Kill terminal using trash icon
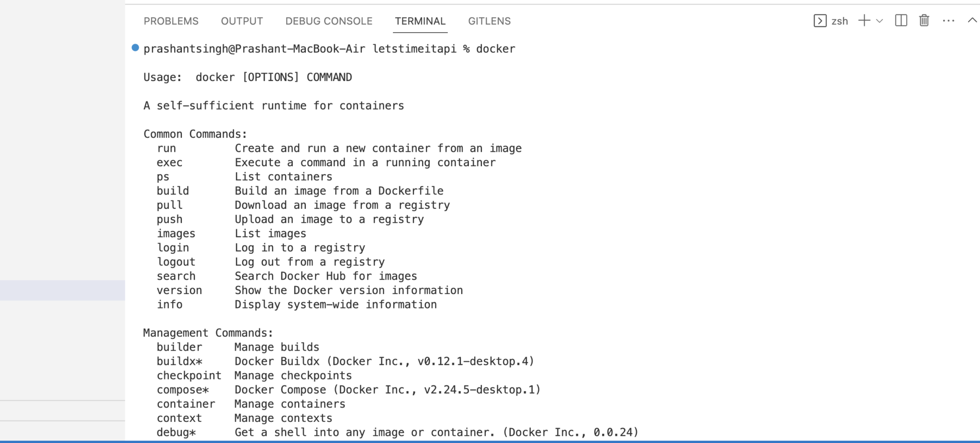Viewport: 980px width, 443px height. 924,21
